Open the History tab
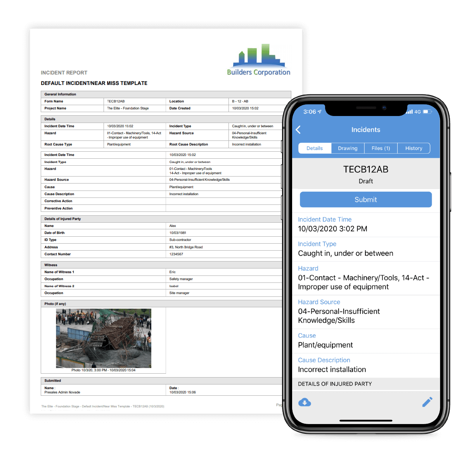The width and height of the screenshot is (476, 459). point(414,148)
